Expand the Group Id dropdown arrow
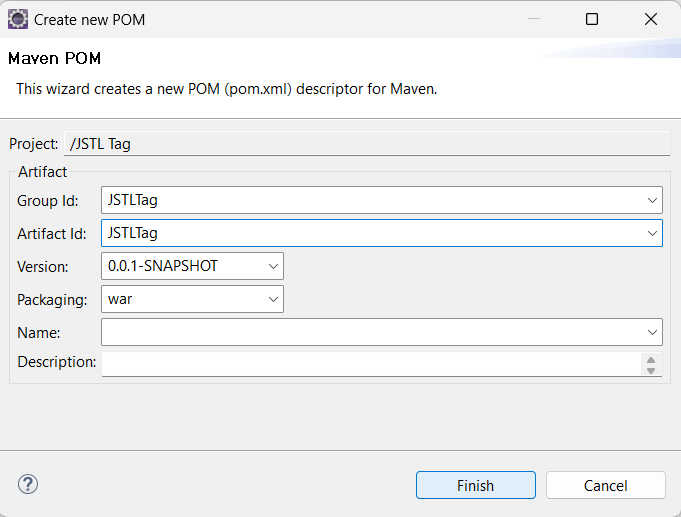681x517 pixels. pos(652,200)
